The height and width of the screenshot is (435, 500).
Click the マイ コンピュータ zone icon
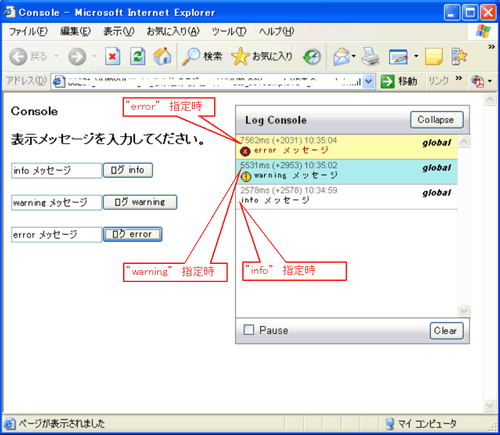pos(390,424)
